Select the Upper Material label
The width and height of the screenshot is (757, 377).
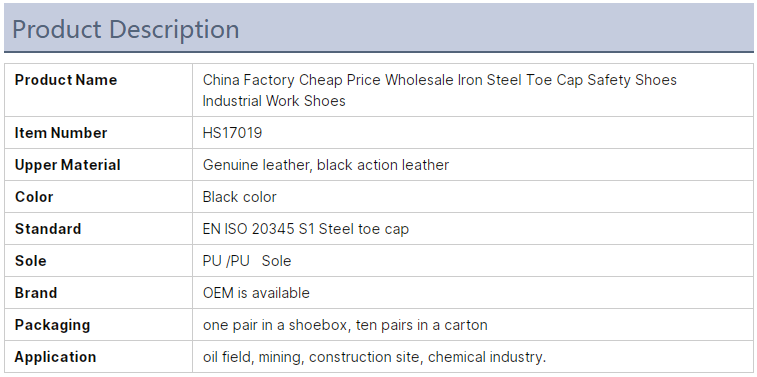(x=68, y=165)
